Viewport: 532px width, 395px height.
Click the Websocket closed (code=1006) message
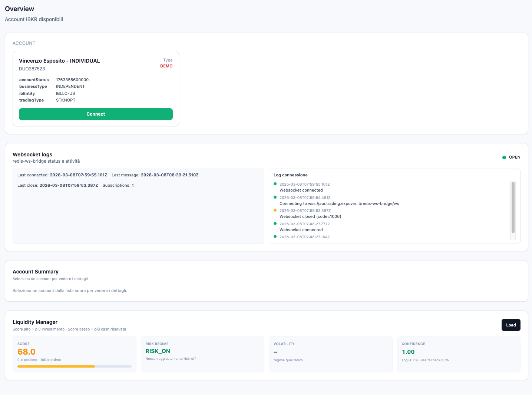coord(310,216)
